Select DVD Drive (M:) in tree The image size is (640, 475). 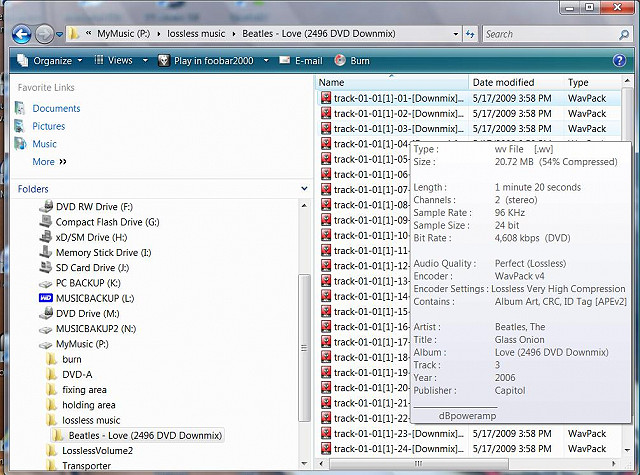click(87, 313)
